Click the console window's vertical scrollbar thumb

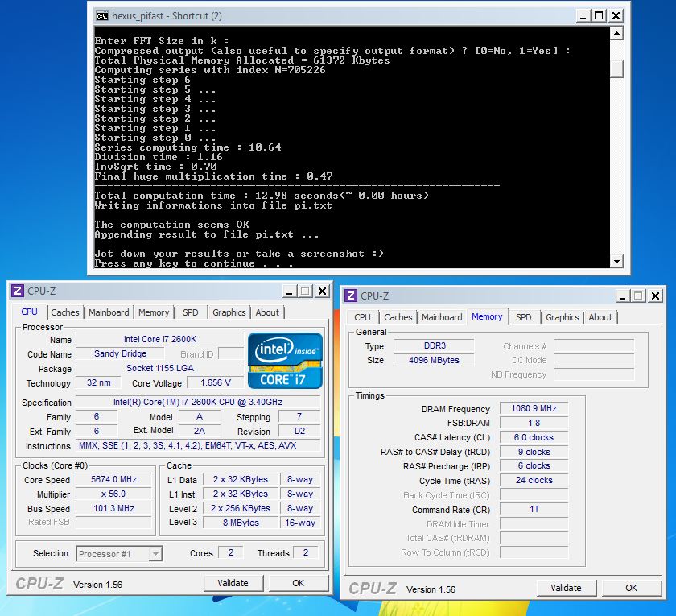pyautogui.click(x=616, y=68)
